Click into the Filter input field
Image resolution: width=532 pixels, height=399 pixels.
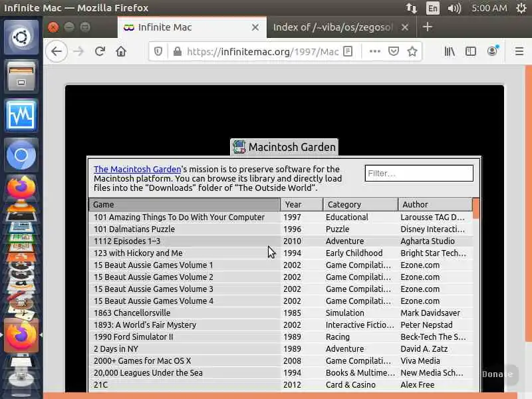419,174
